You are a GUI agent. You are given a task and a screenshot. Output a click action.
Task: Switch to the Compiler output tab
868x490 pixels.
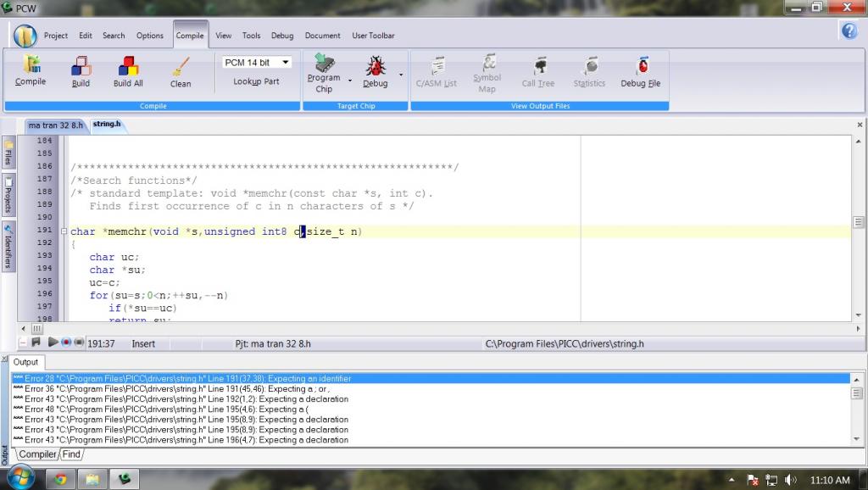point(37,454)
